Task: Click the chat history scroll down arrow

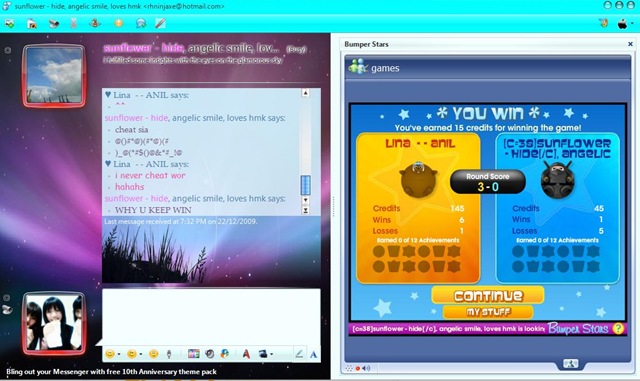Action: (305, 201)
